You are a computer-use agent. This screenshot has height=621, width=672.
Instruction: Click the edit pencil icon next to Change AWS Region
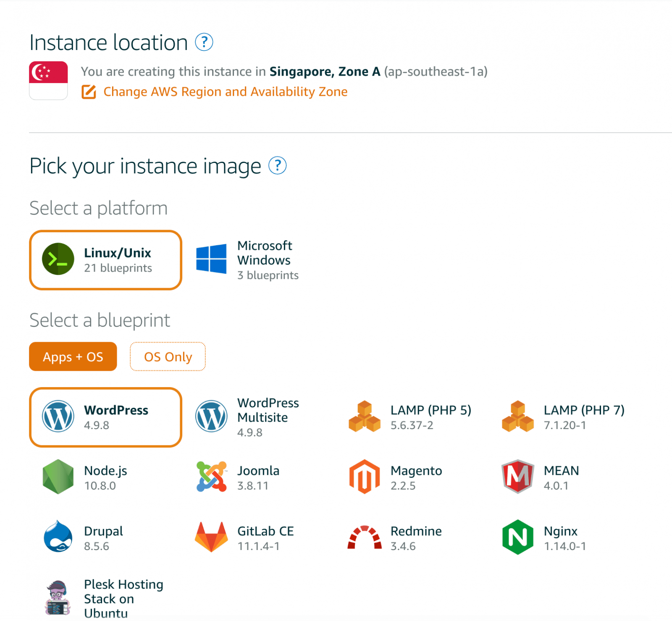pos(89,92)
